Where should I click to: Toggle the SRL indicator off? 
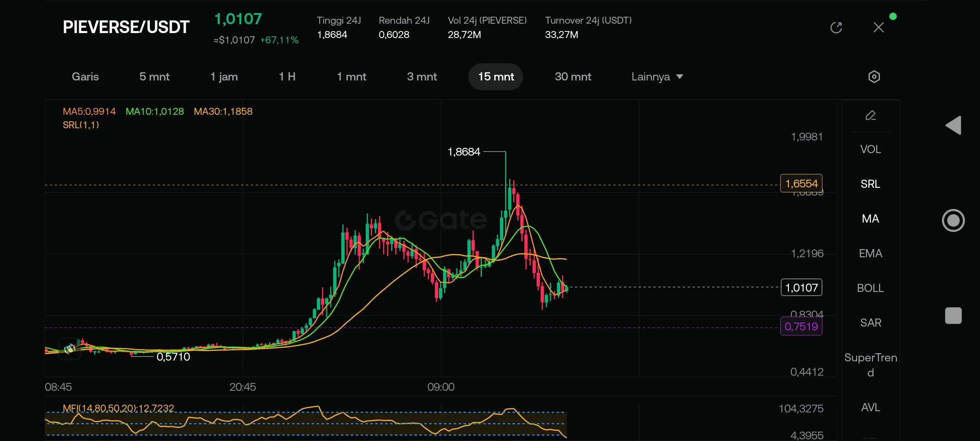(871, 184)
